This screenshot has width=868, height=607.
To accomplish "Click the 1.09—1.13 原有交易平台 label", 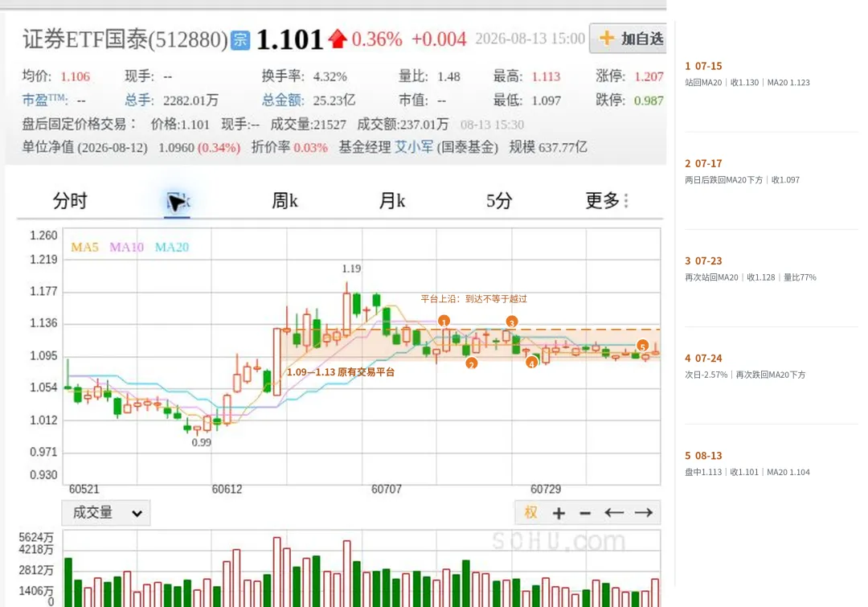I will (341, 372).
